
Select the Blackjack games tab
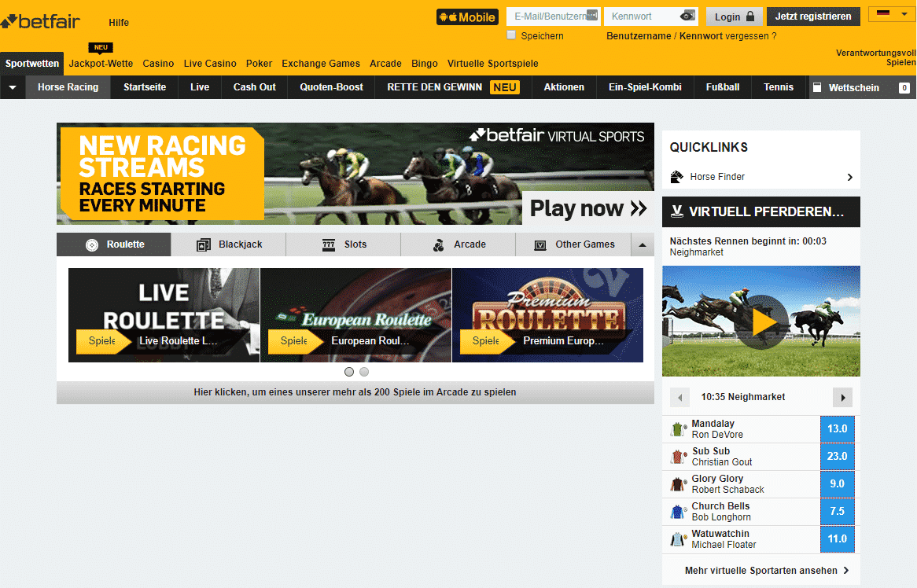229,244
